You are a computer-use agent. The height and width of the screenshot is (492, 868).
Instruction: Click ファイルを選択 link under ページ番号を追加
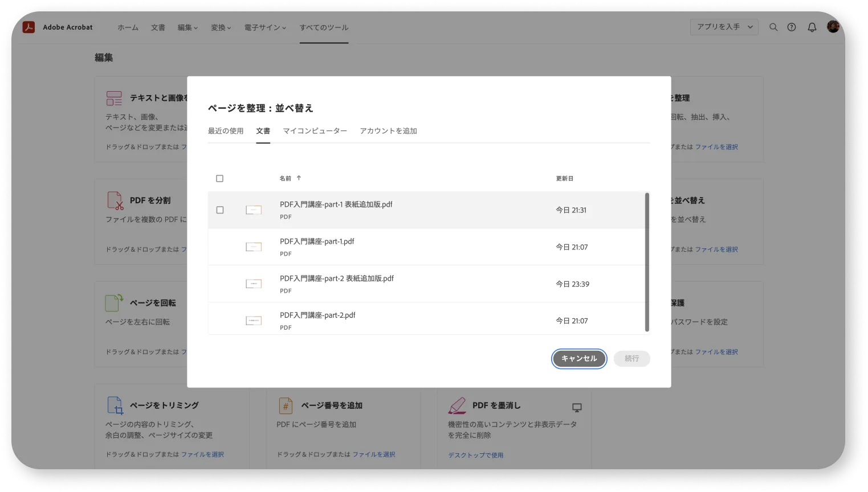click(x=374, y=454)
